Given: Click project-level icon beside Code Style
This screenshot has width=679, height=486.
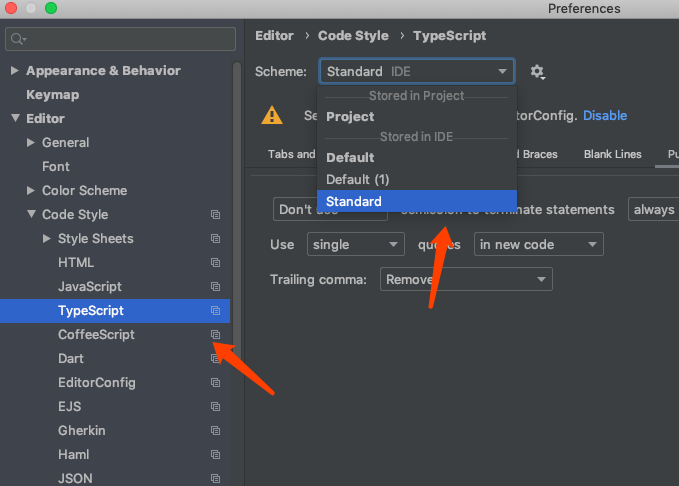Looking at the screenshot, I should click(x=215, y=215).
